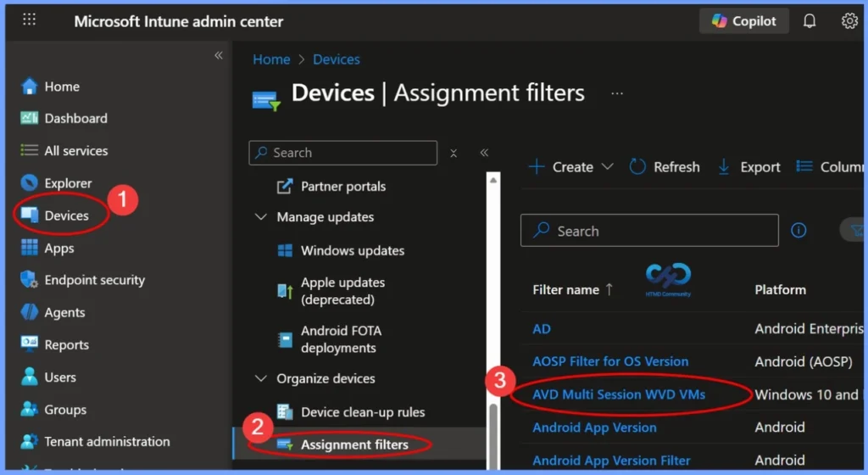The image size is (868, 475).
Task: Open the notifications bell
Action: point(810,21)
